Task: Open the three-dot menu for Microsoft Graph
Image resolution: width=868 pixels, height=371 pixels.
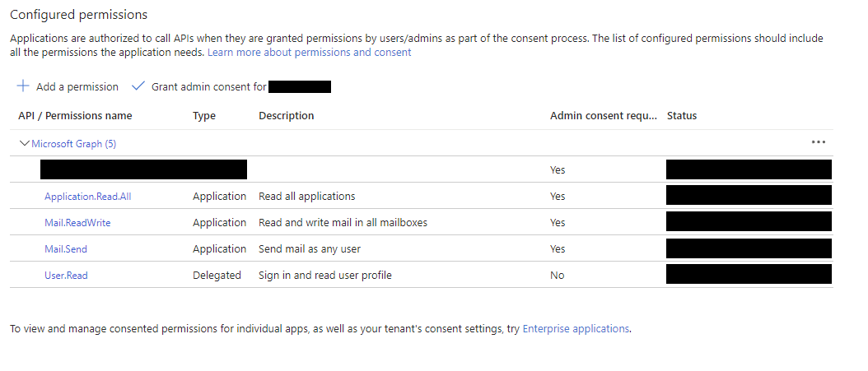Action: (818, 142)
